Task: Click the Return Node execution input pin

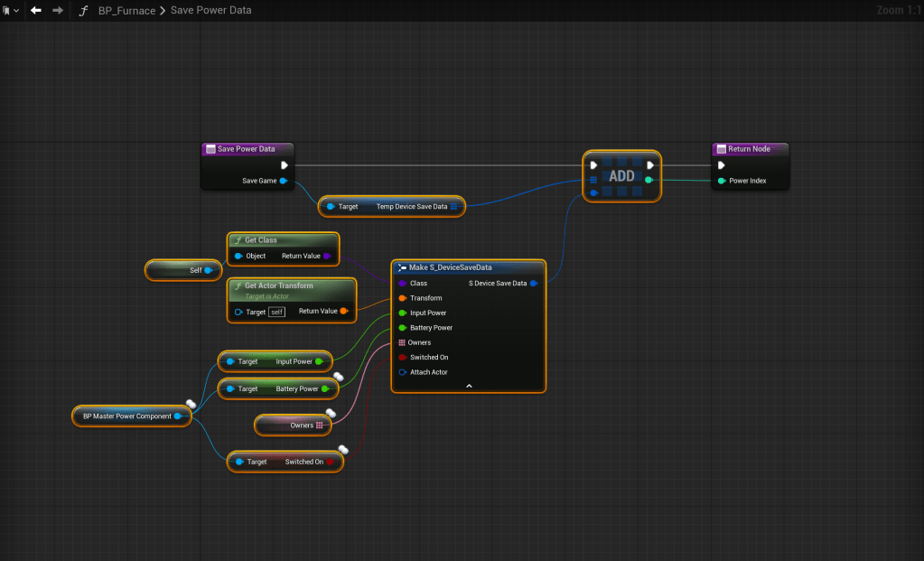Action: coord(721,165)
